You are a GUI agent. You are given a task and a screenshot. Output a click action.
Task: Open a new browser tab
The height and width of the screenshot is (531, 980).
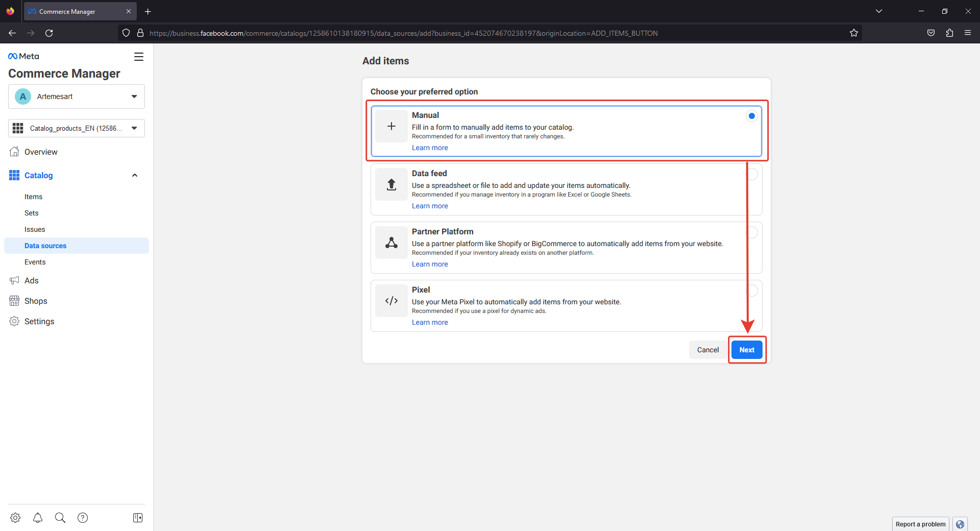tap(148, 11)
